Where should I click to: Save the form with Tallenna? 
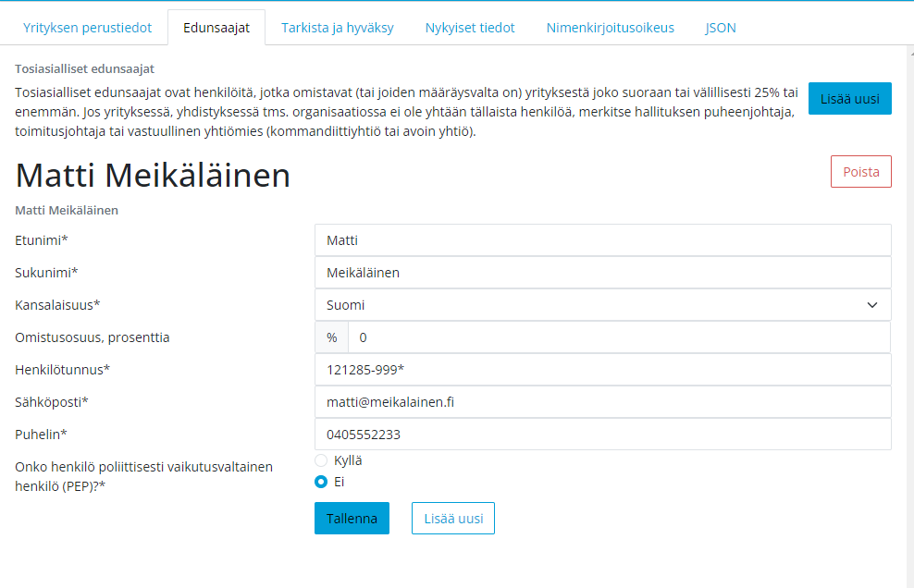[x=352, y=518]
